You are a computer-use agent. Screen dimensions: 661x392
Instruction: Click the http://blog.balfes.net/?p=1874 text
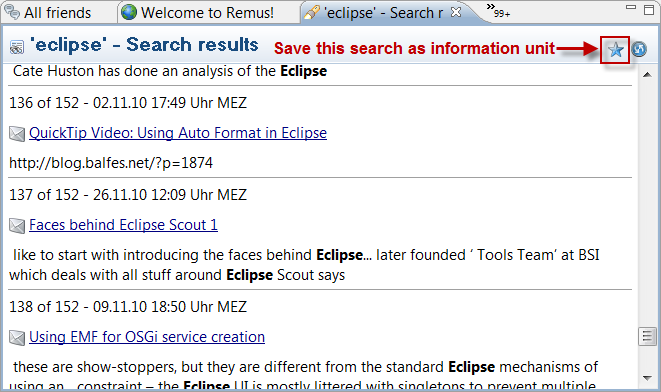coord(111,163)
